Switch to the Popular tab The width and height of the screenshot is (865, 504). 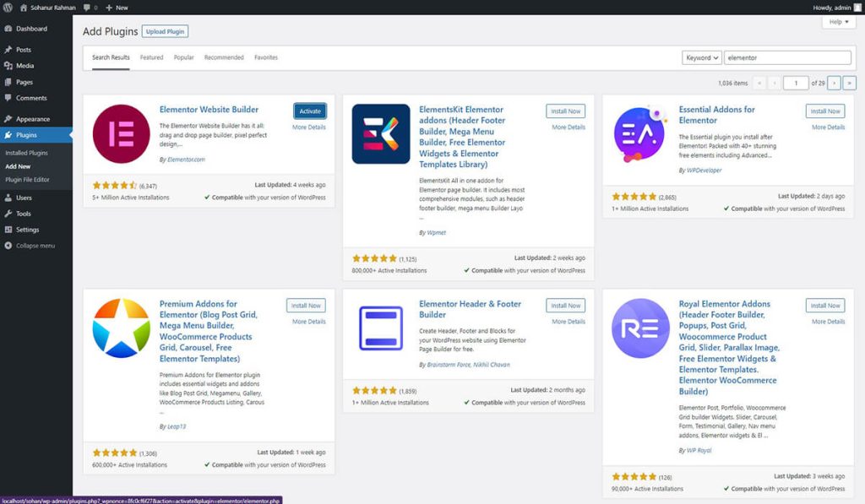click(x=183, y=57)
